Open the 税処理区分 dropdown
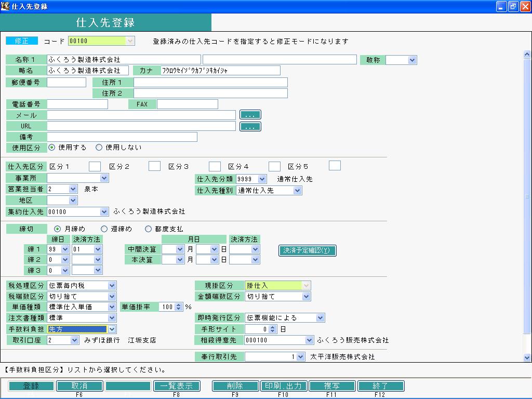 (x=112, y=285)
